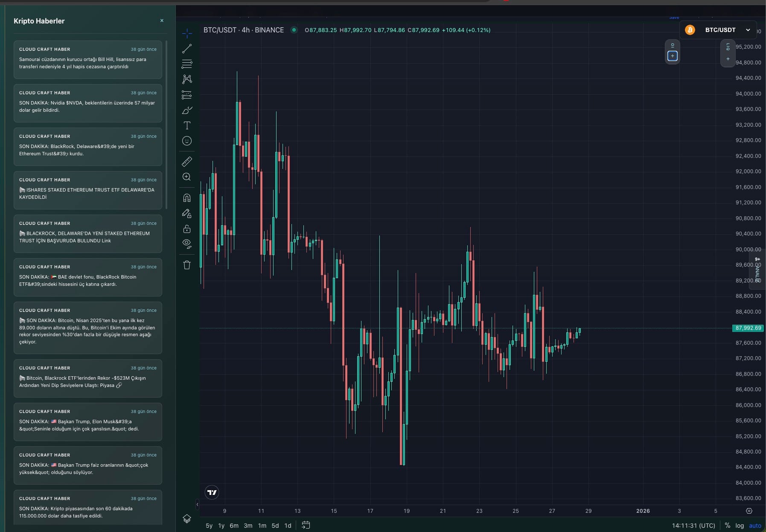Set chart range to 6m
The width and height of the screenshot is (766, 532).
[x=234, y=525]
